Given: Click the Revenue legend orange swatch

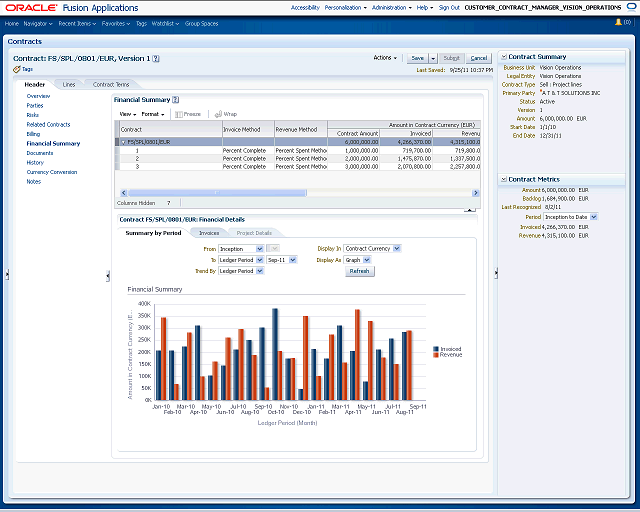Looking at the screenshot, I should point(436,355).
